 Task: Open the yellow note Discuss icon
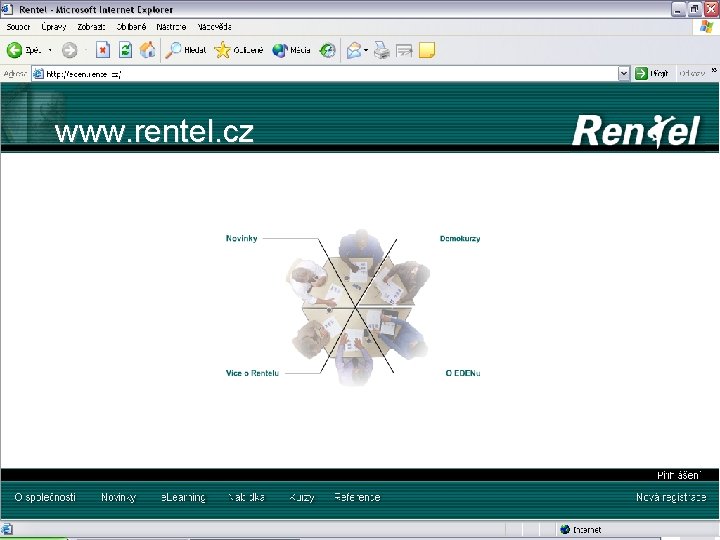click(427, 50)
